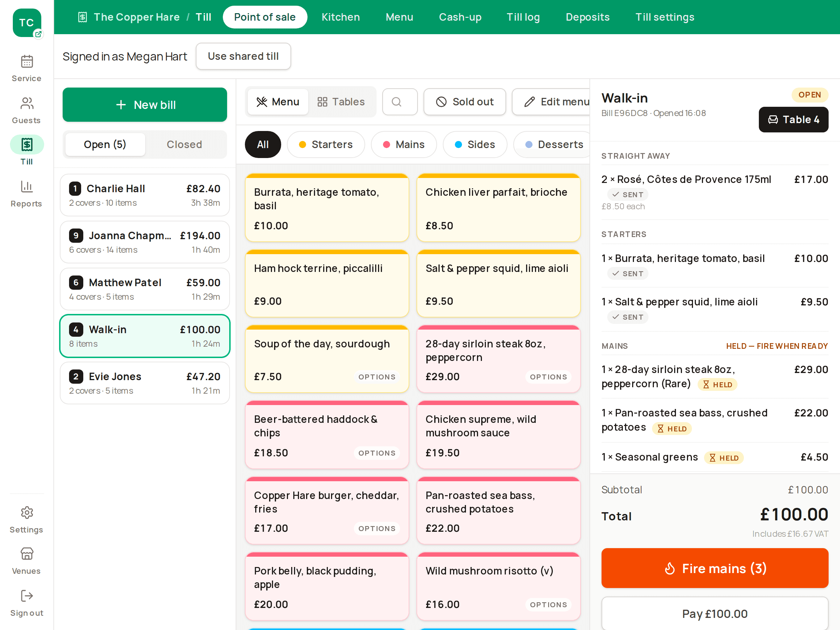Filter menu by All
The width and height of the screenshot is (840, 630).
[263, 144]
